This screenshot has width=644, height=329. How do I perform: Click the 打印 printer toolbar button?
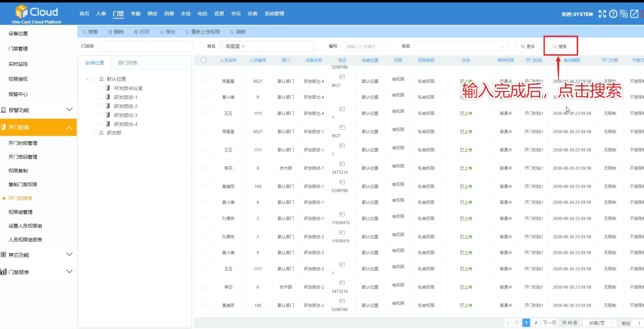coord(142,32)
